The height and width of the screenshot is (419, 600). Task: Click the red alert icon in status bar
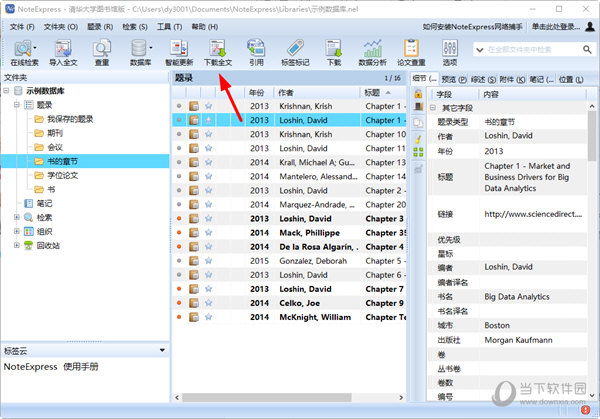pyautogui.click(x=585, y=410)
